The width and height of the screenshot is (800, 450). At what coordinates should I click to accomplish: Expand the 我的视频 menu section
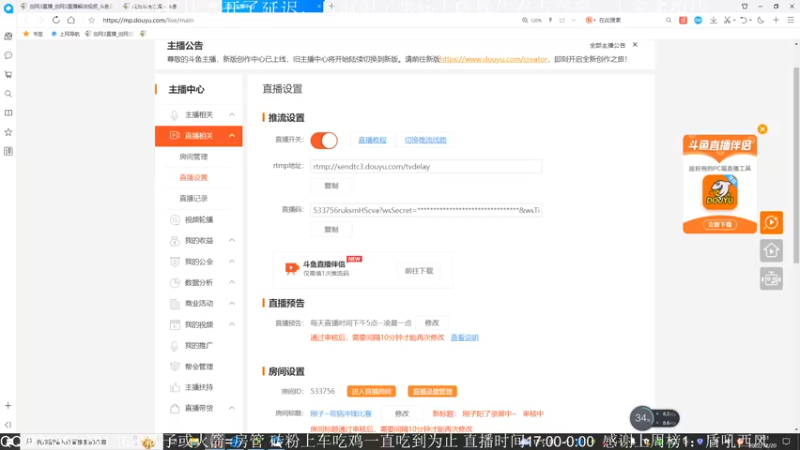(x=232, y=324)
